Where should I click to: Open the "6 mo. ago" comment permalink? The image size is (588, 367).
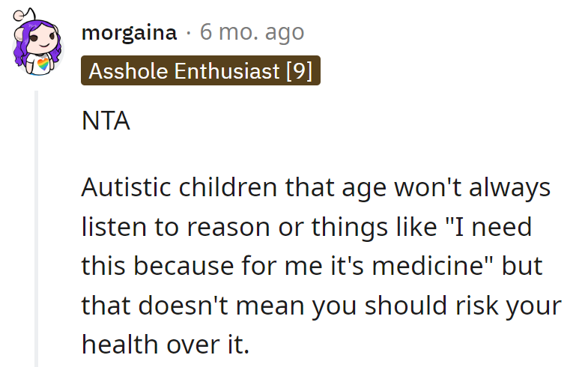[252, 33]
